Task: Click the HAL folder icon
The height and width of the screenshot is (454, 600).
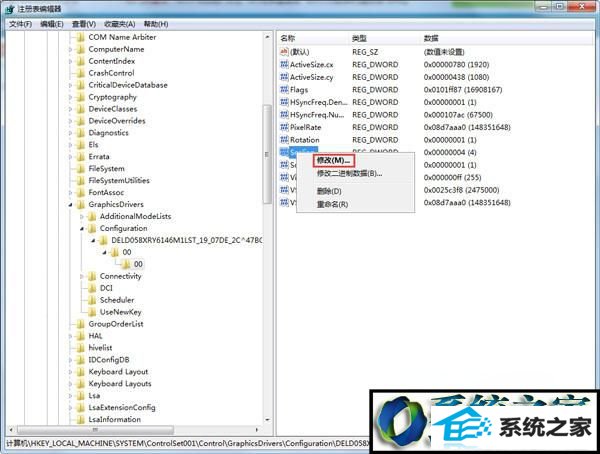Action: 80,336
